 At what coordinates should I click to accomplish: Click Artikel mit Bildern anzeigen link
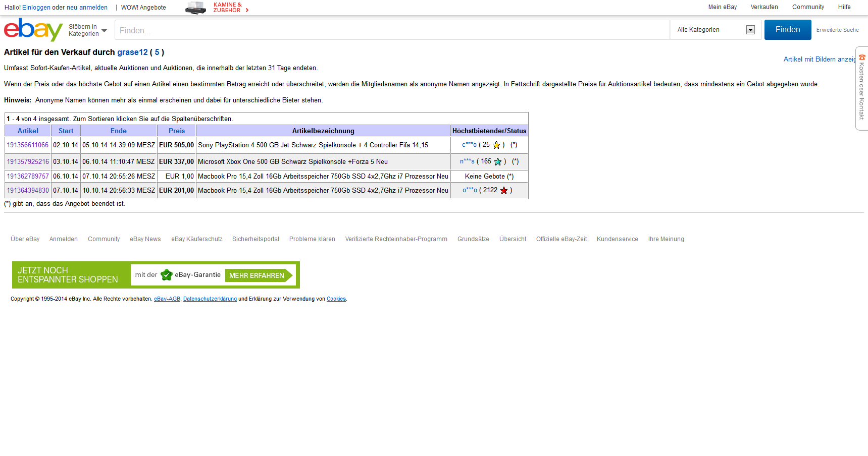coord(820,60)
